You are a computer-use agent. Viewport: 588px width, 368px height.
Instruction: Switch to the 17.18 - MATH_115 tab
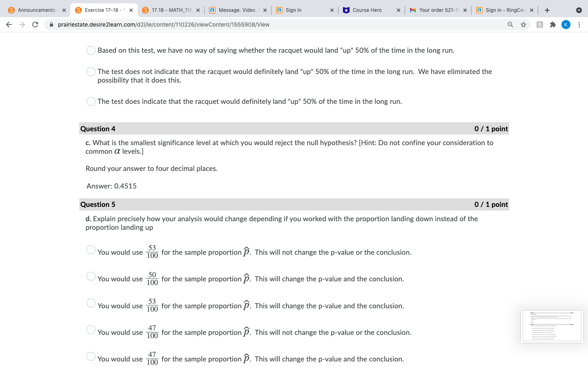click(171, 10)
